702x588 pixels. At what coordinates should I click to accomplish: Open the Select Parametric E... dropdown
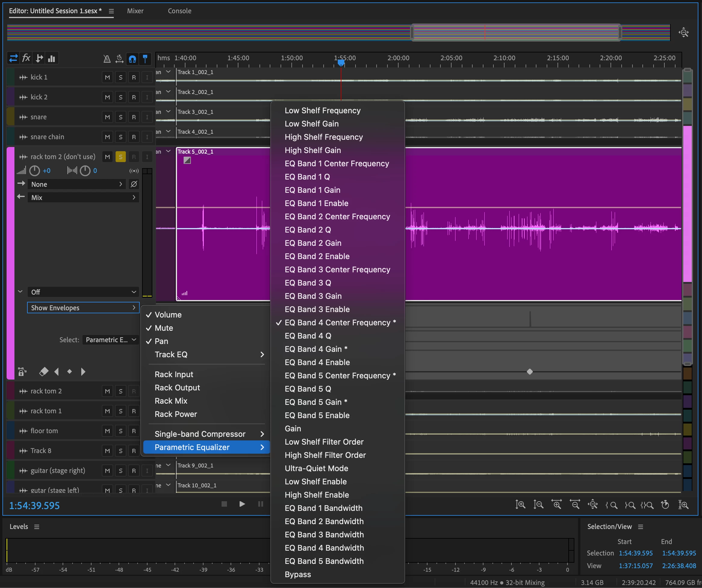[x=111, y=340]
